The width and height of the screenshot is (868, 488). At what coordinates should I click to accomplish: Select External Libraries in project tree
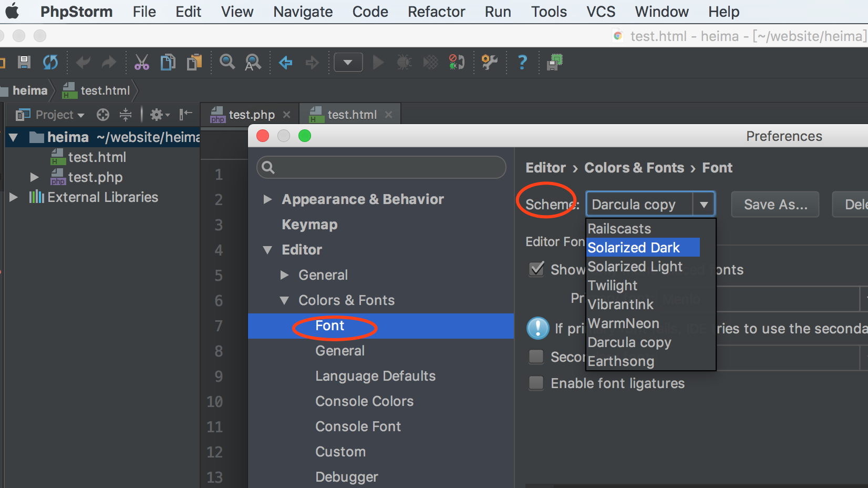click(102, 197)
